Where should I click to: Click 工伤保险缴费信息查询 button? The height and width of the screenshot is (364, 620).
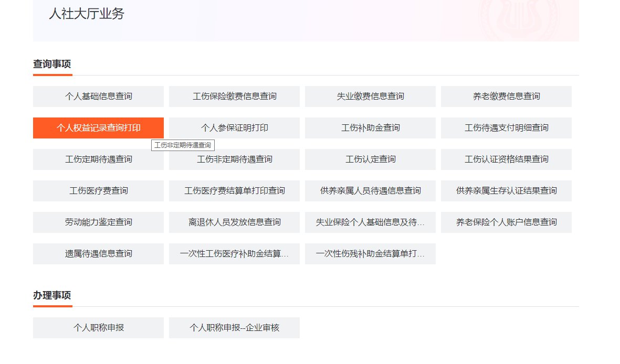point(234,97)
